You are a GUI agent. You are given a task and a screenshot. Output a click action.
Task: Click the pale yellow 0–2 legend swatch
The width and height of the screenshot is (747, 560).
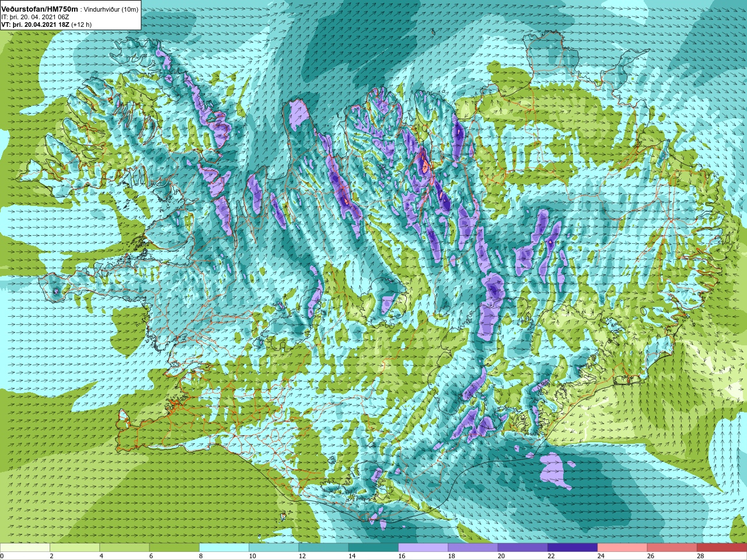[x=25, y=548]
